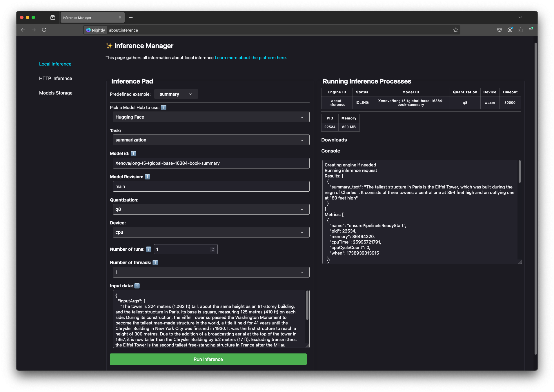Click the Console resize handle corner

coord(520,262)
